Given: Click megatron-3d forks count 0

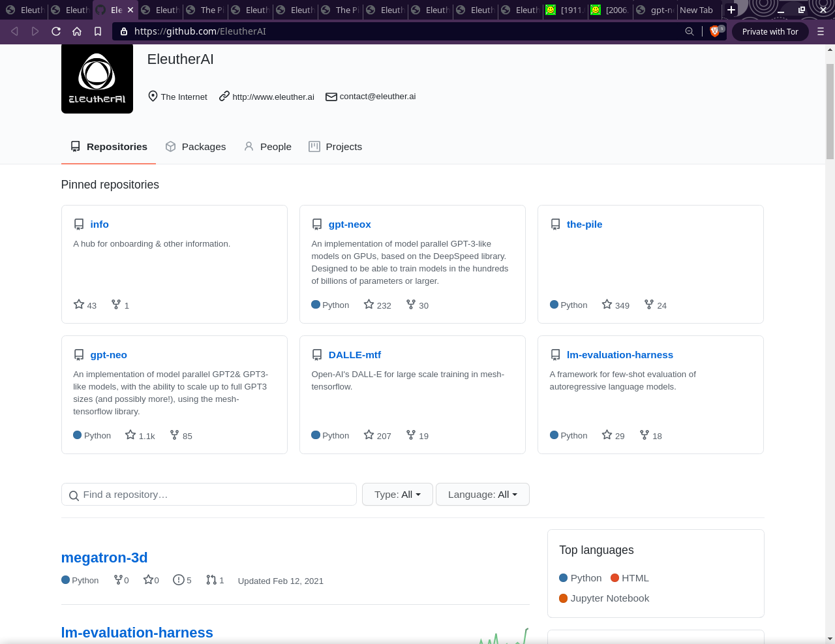Looking at the screenshot, I should (x=121, y=580).
